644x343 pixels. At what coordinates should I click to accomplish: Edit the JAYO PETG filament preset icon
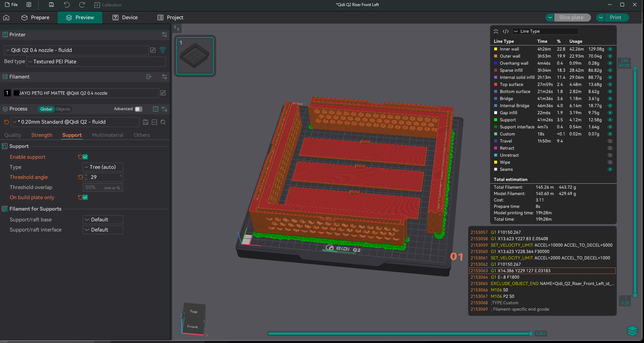point(163,93)
